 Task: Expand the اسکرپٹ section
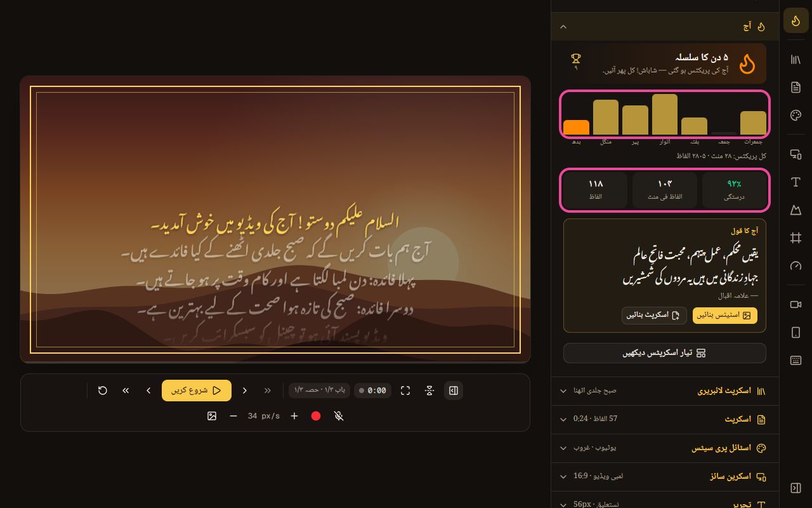(x=665, y=419)
